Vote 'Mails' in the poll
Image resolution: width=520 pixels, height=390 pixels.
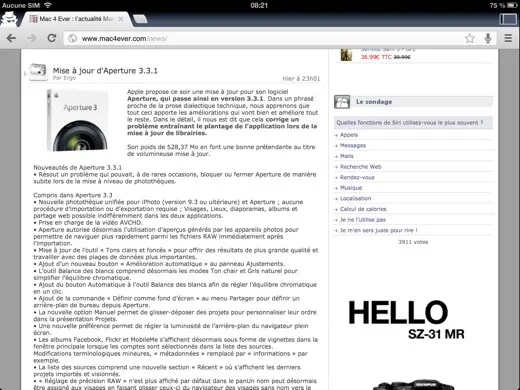347,156
